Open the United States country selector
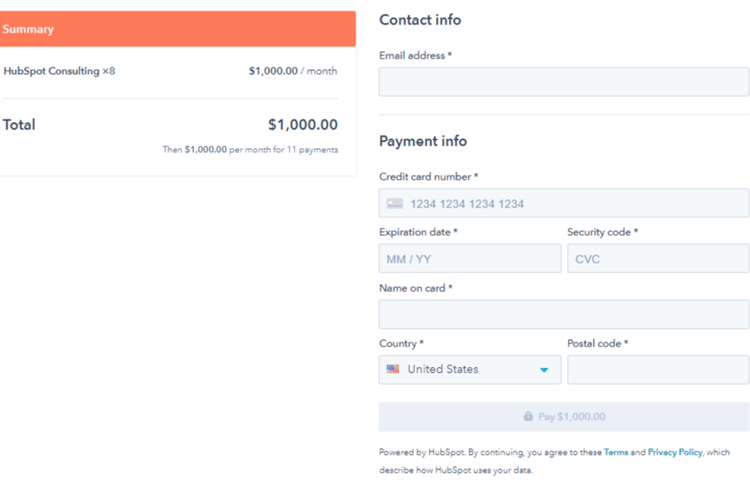 click(x=469, y=370)
